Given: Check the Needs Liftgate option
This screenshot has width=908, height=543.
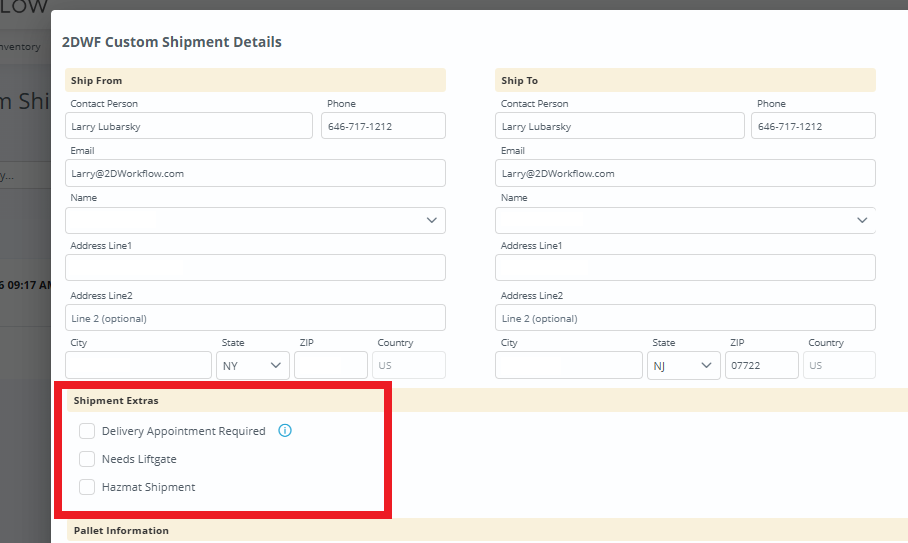Looking at the screenshot, I should [87, 459].
